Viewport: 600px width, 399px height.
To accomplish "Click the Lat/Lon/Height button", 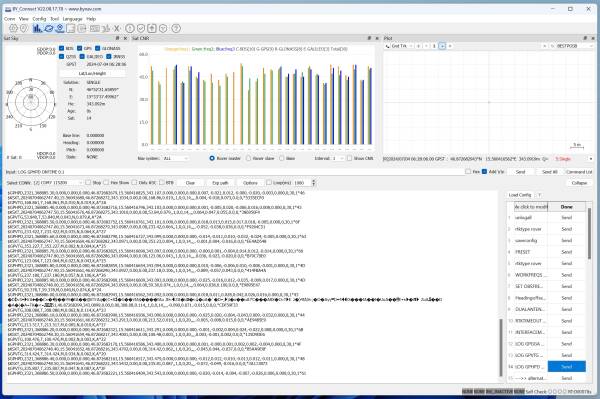I will pos(92,73).
